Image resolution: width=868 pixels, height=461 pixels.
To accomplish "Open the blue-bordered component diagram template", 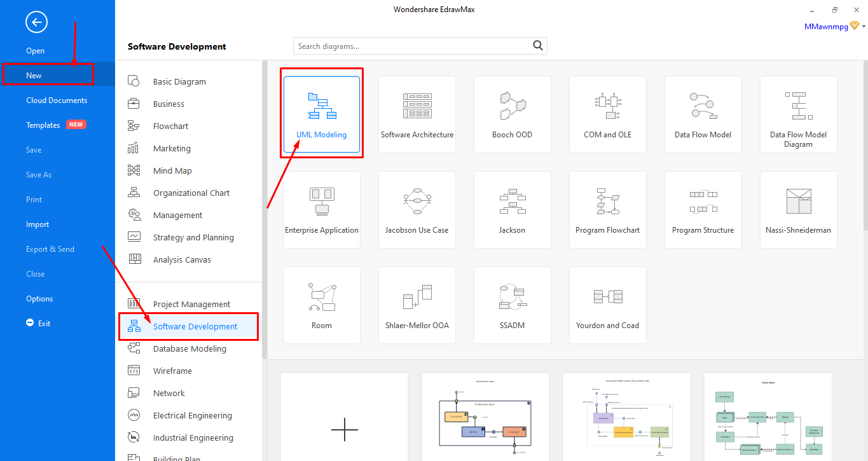I will pos(485,417).
